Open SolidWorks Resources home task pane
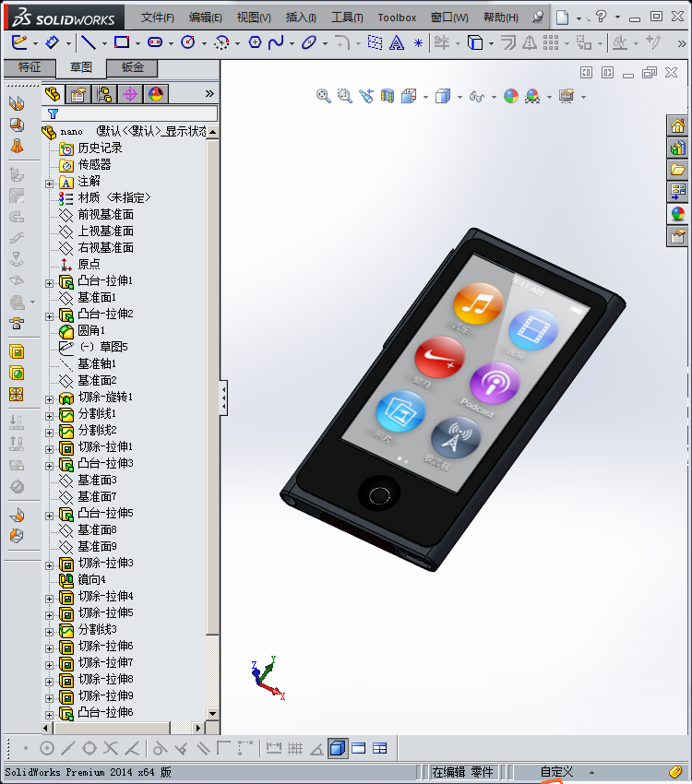Viewport: 692px width, 784px height. [678, 125]
